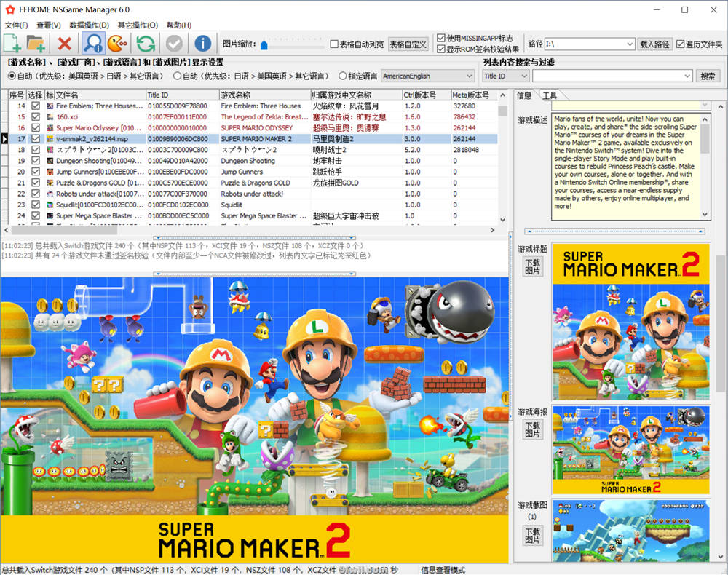Select the Dungeon Shooting game name cell
The width and height of the screenshot is (728, 575).
[x=265, y=161]
